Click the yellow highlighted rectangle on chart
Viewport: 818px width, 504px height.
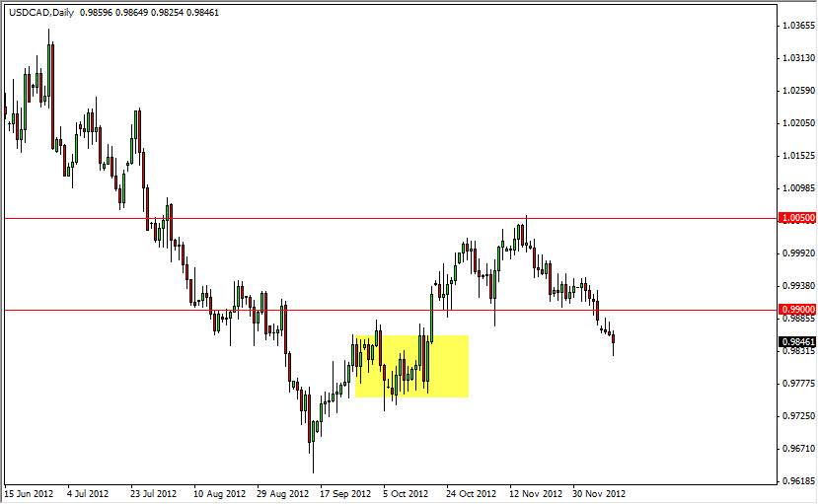(411, 366)
